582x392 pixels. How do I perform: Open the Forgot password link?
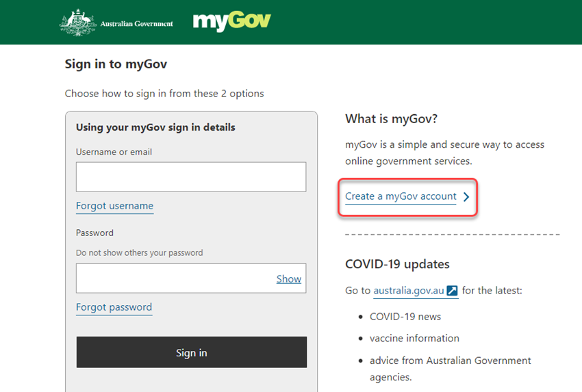[x=114, y=307]
